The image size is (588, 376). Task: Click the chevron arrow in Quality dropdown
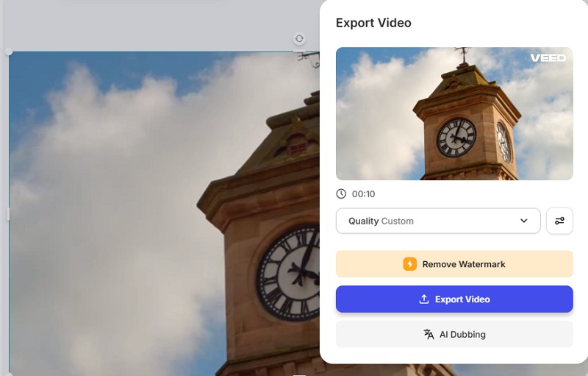pos(524,221)
